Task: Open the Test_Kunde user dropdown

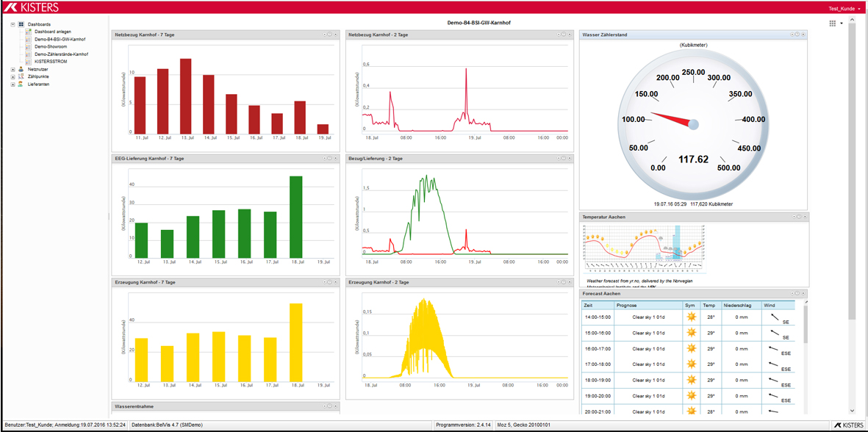Action: tap(844, 9)
